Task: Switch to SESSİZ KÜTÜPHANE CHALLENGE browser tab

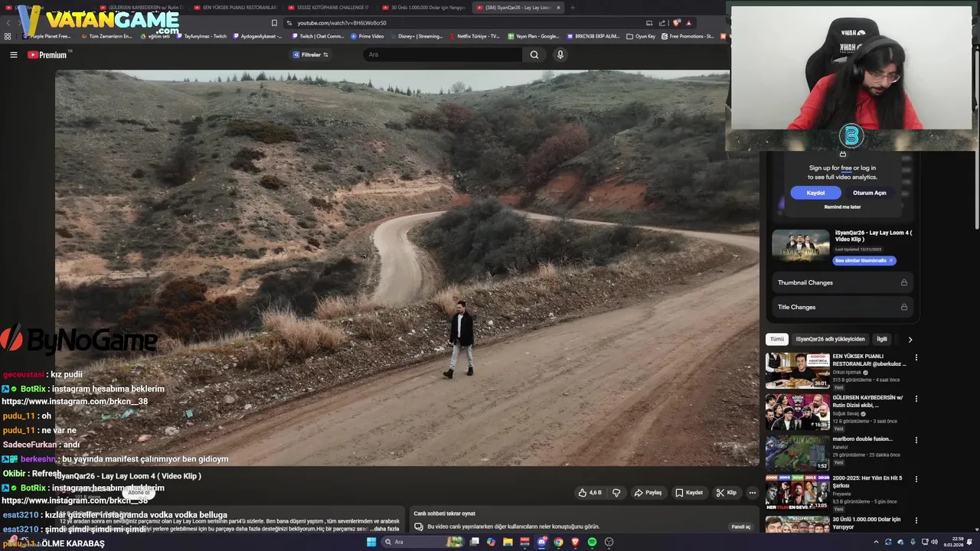Action: 329,8
